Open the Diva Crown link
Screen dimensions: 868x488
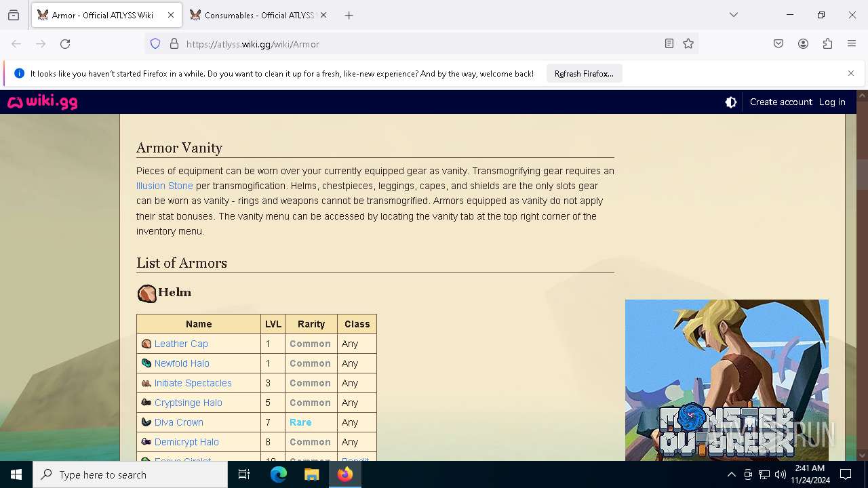[x=179, y=422]
